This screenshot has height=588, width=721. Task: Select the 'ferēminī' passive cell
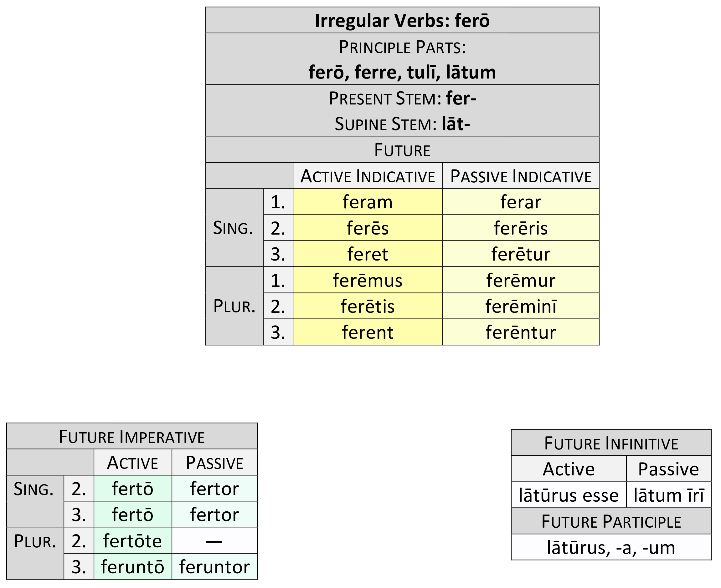pos(520,306)
